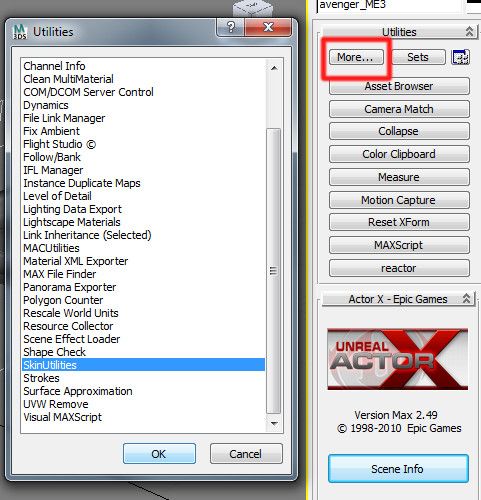The image size is (481, 500).
Task: Open the Asset Browser utility
Action: (399, 86)
